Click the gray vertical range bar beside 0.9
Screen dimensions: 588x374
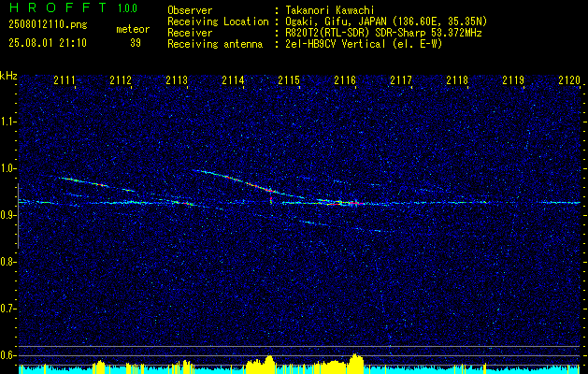[x=19, y=216]
